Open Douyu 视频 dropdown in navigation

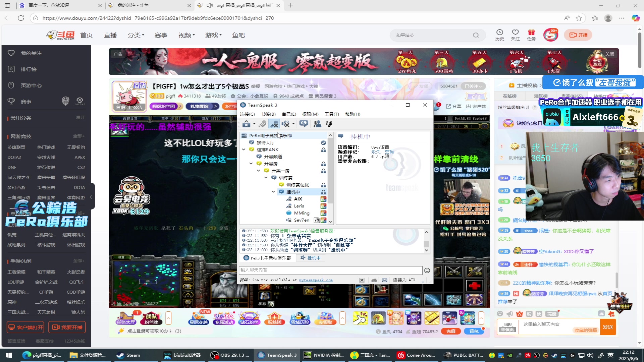point(186,35)
